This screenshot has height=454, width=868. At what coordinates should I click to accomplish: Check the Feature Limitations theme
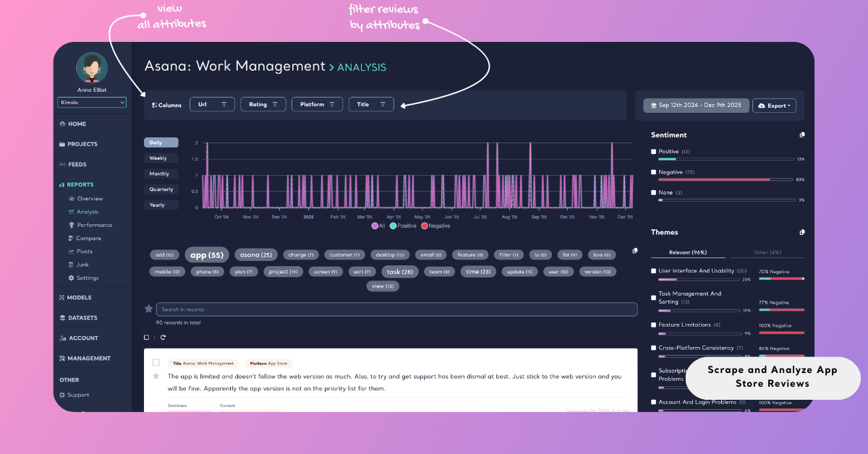[654, 325]
